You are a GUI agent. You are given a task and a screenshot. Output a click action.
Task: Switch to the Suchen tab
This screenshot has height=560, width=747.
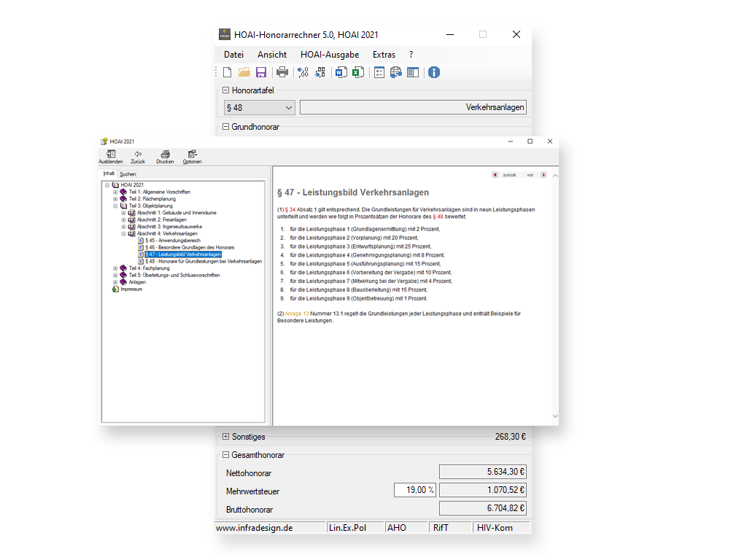point(128,174)
